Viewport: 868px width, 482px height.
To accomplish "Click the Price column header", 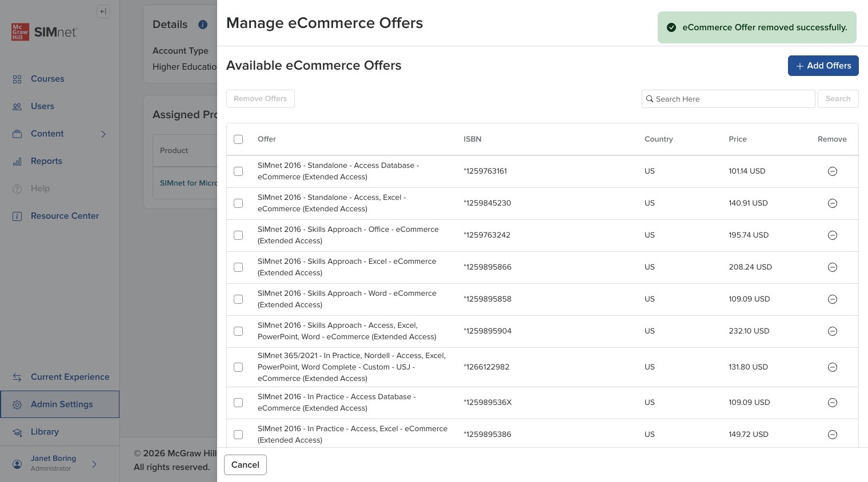I will (738, 139).
